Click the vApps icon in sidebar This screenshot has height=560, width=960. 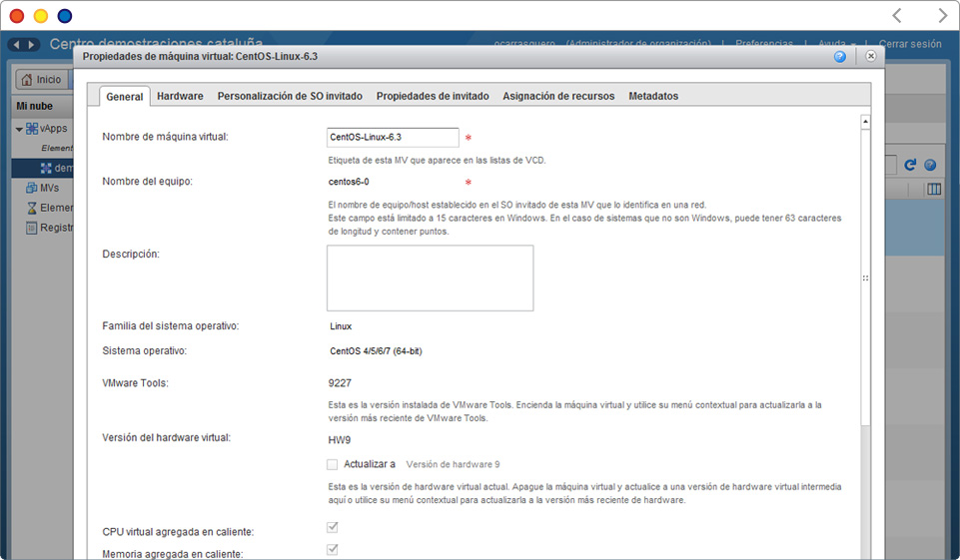(32, 129)
